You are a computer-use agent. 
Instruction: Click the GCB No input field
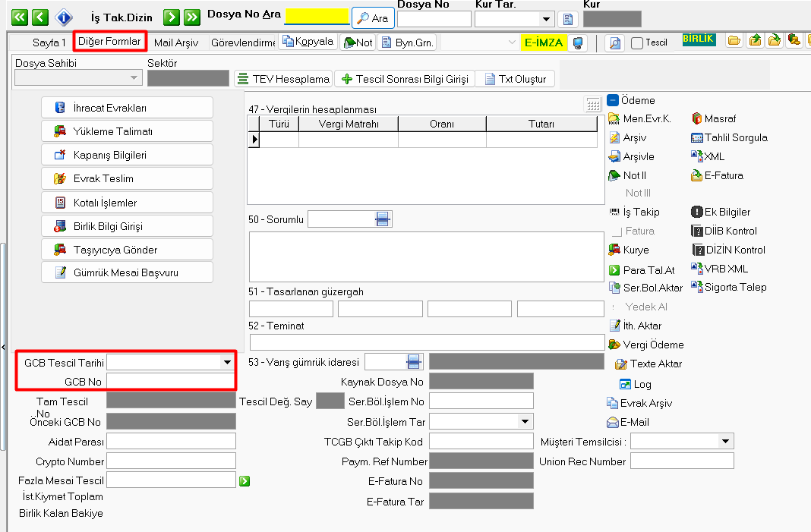[x=171, y=381]
